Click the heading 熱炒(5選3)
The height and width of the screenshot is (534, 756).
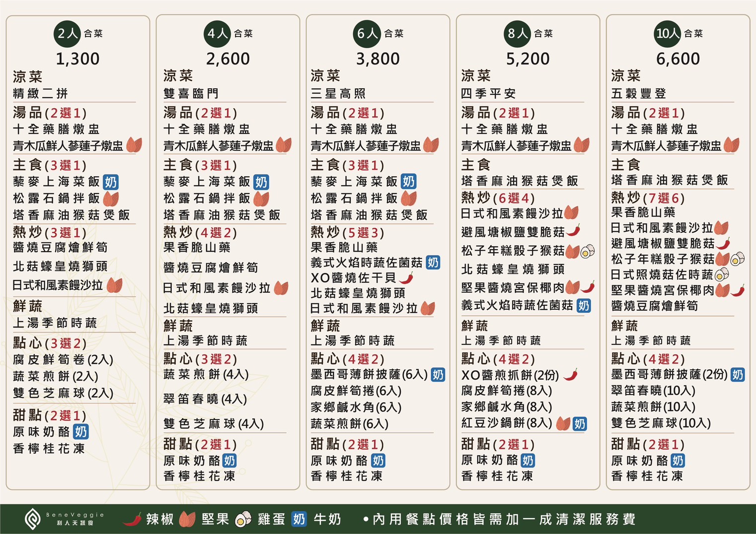(x=347, y=232)
